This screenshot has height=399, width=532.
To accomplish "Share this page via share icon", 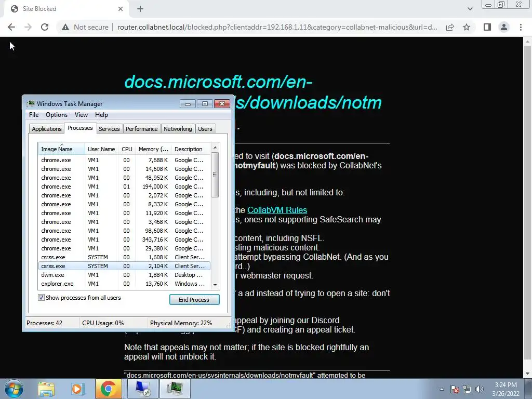I will [x=450, y=27].
